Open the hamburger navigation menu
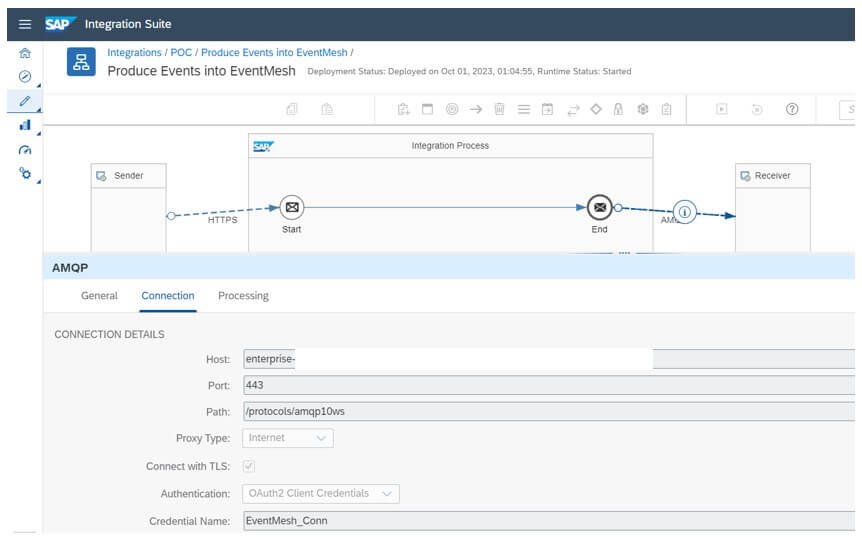This screenshot has width=862, height=537. coord(25,24)
